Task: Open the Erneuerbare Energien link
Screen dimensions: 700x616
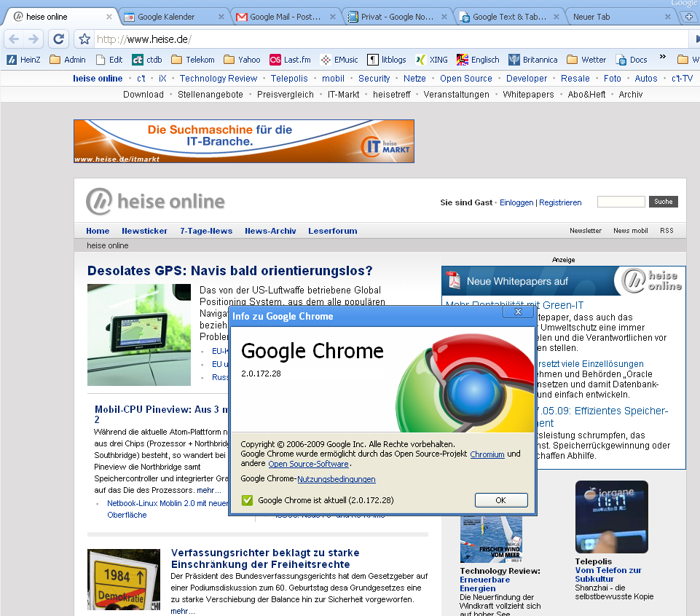Action: [485, 584]
